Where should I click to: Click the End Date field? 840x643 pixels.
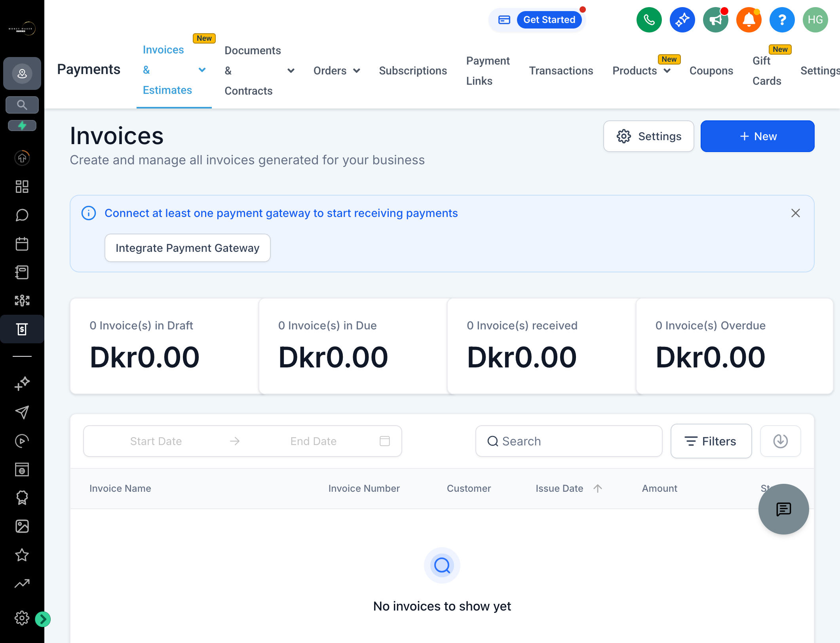click(314, 441)
